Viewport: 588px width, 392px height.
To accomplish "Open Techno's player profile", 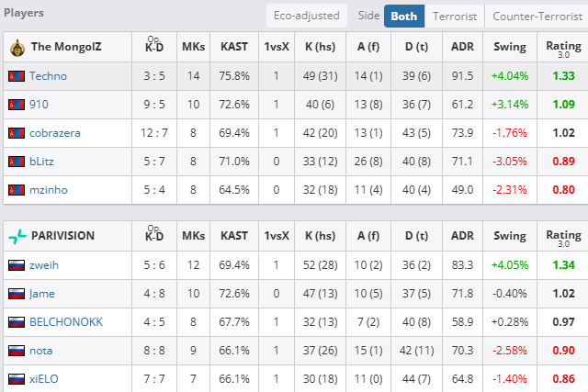I will [48, 76].
